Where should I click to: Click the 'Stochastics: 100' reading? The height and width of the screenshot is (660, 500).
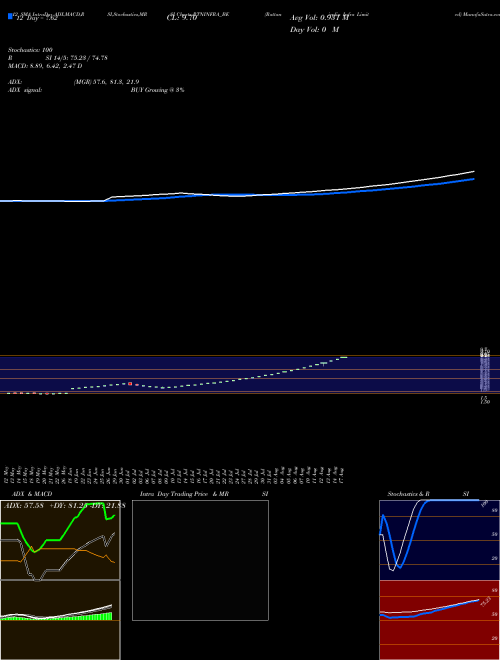tap(30, 50)
